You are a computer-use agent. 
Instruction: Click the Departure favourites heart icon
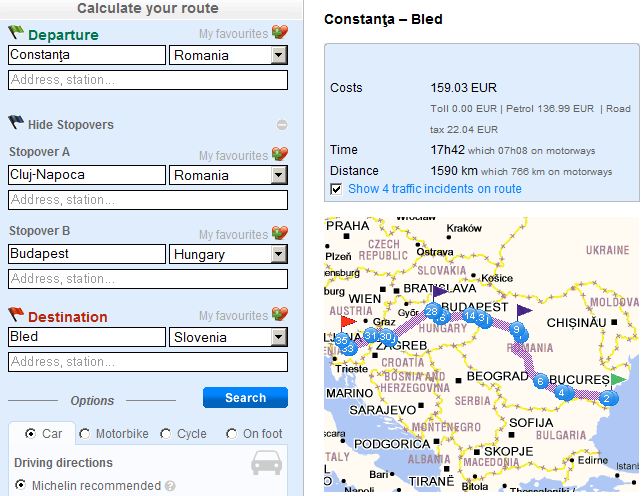pos(280,33)
